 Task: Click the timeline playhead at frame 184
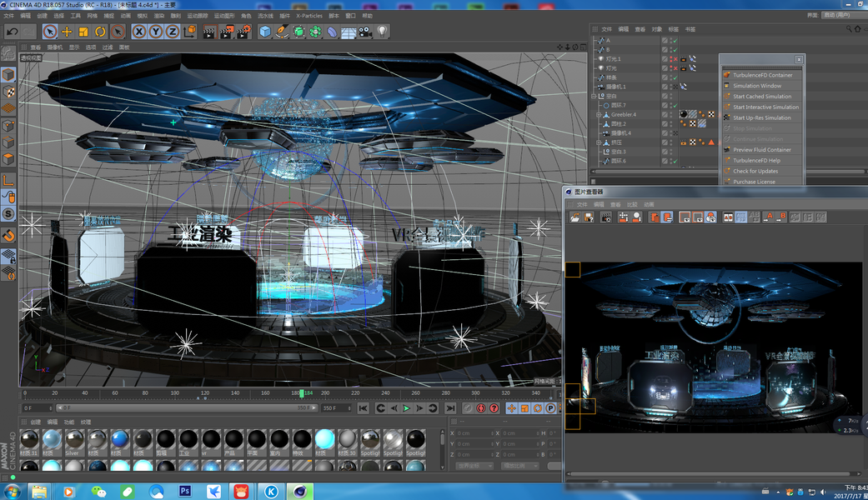click(302, 393)
